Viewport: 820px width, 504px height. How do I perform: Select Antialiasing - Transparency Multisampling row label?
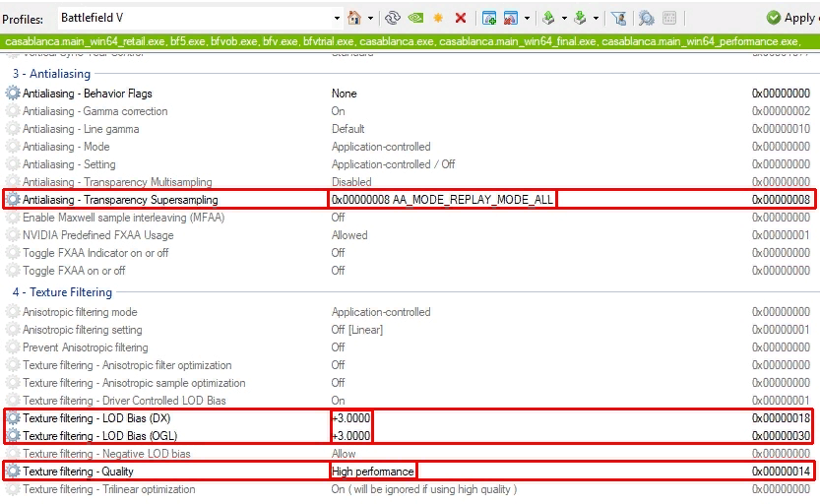pyautogui.click(x=117, y=182)
